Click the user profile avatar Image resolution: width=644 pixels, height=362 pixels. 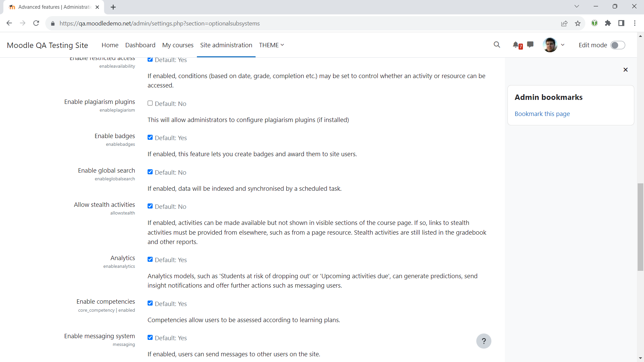(x=550, y=45)
